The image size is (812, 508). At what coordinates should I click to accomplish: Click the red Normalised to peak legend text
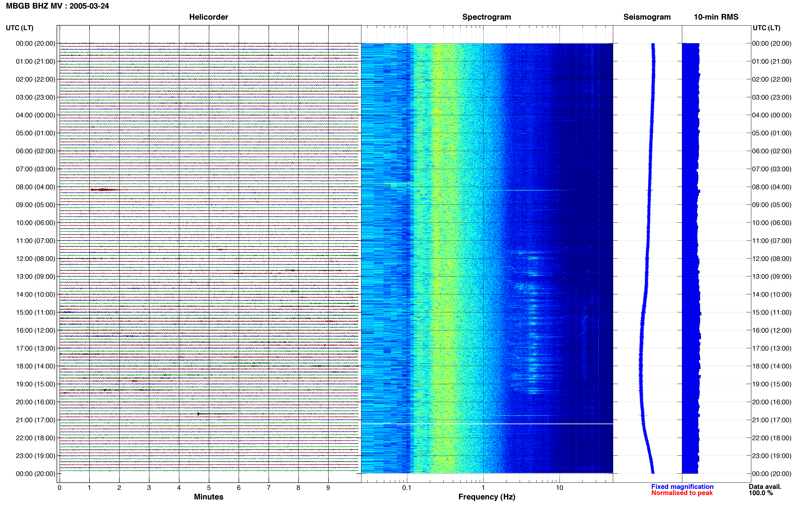(x=682, y=493)
